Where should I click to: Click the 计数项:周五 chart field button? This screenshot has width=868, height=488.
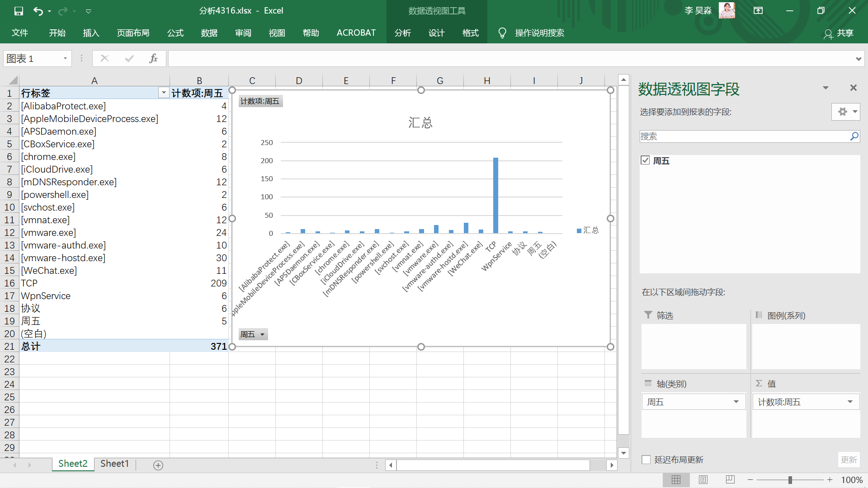(260, 101)
